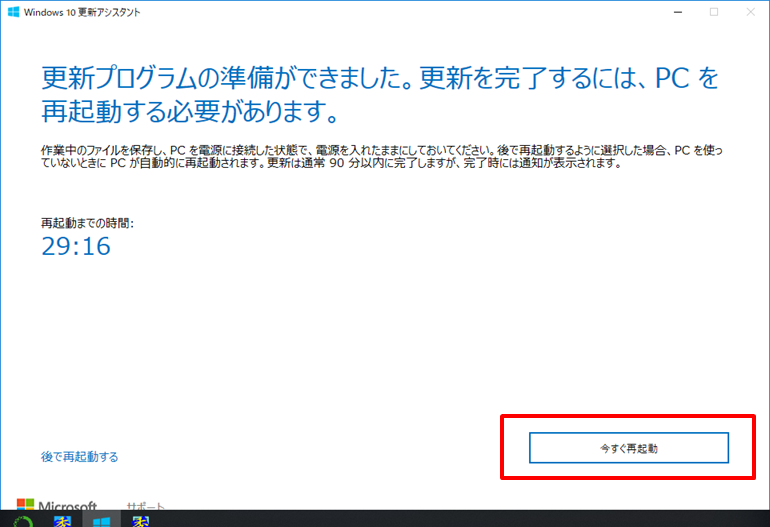Choose the 後で再起動する link
The image size is (770, 527).
[80, 457]
